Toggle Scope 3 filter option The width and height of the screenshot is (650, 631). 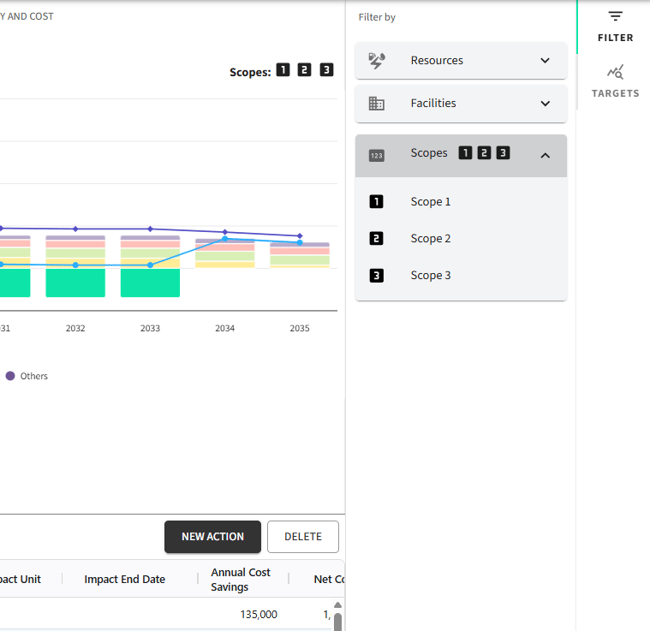tap(430, 276)
